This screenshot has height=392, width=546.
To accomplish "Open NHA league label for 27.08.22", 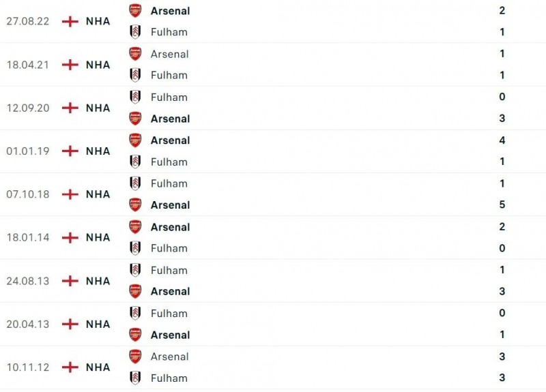I will pyautogui.click(x=98, y=21).
